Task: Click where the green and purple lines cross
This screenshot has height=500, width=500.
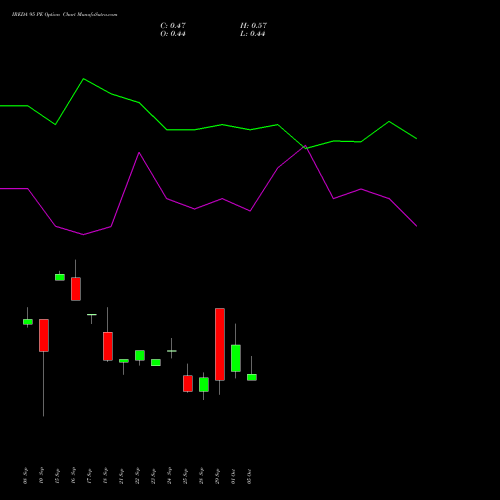Action: 305,147
